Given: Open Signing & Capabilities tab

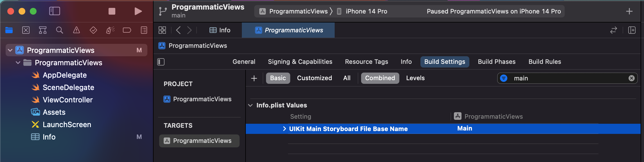Looking at the screenshot, I should [x=300, y=62].
